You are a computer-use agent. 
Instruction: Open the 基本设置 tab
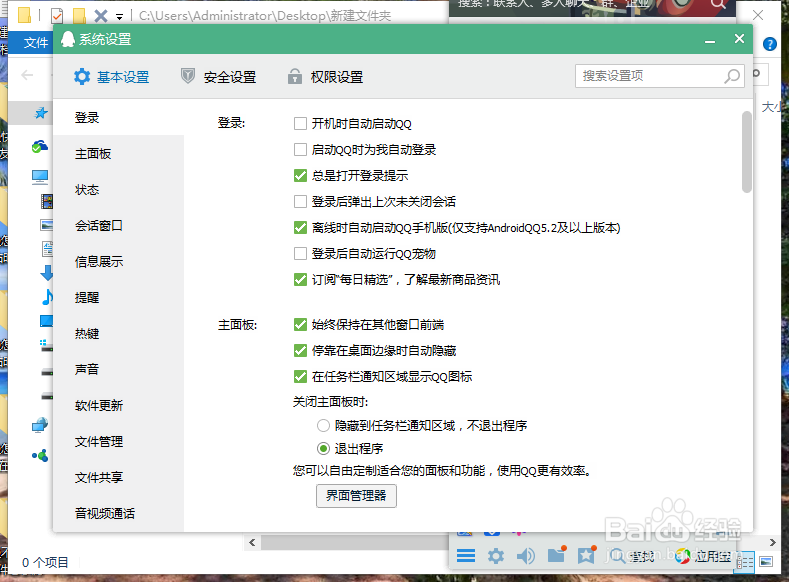(x=112, y=77)
